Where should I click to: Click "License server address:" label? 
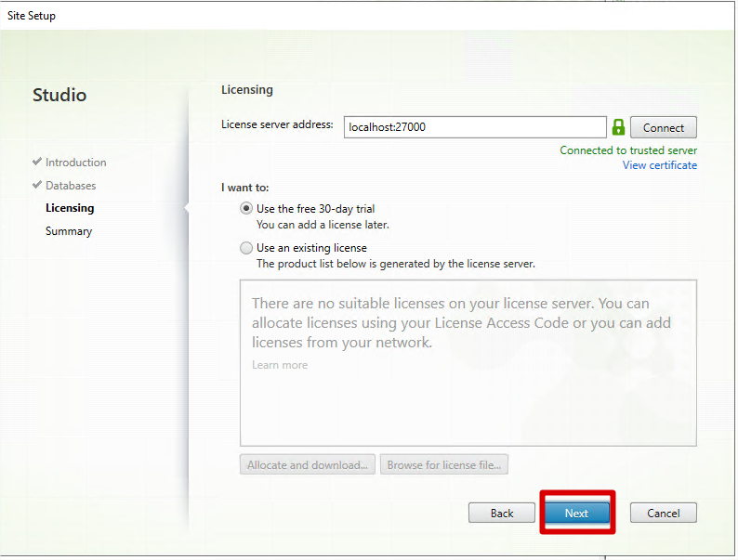277,124
